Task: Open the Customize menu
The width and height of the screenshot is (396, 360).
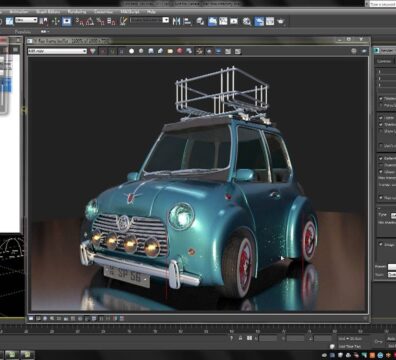Action: 103,11
